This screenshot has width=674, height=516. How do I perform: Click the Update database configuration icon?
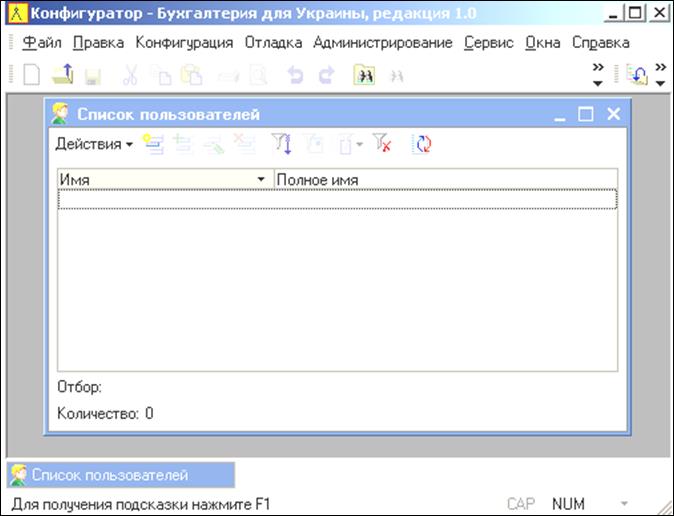tap(637, 75)
